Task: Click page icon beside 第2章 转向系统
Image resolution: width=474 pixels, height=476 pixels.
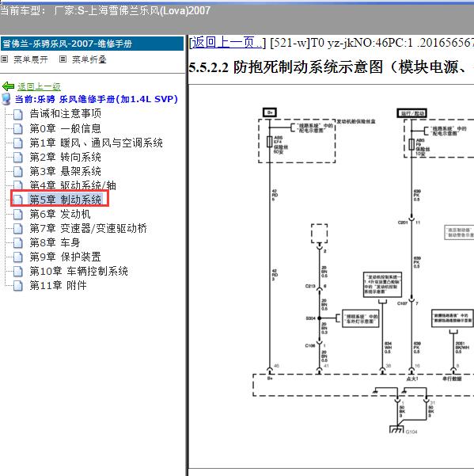Action: [x=18, y=158]
